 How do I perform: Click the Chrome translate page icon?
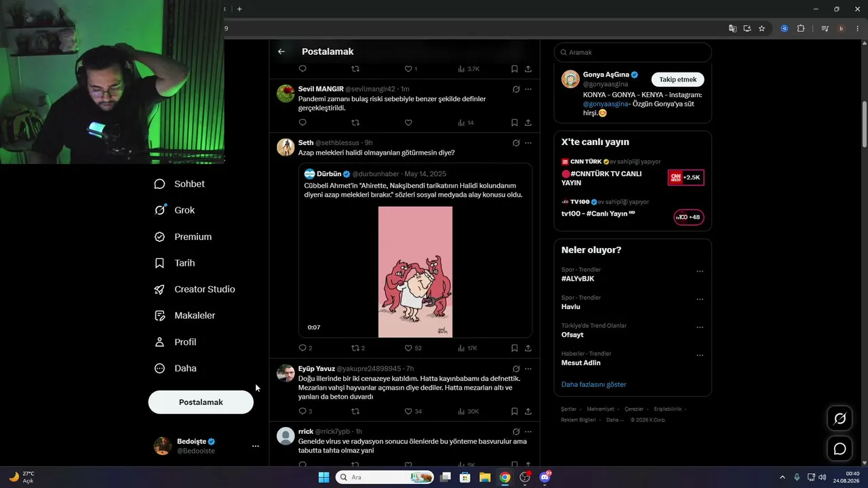732,28
